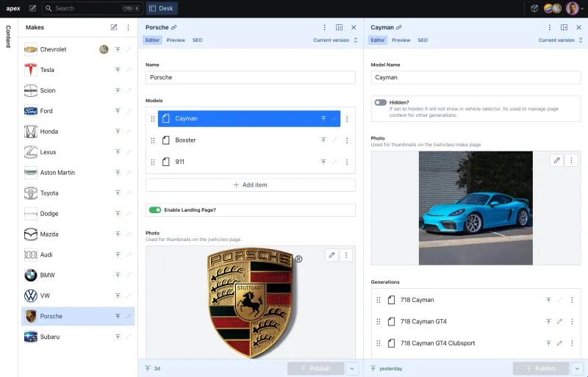This screenshot has height=377, width=588.
Task: Open options menu for 911 model row
Action: coord(347,162)
